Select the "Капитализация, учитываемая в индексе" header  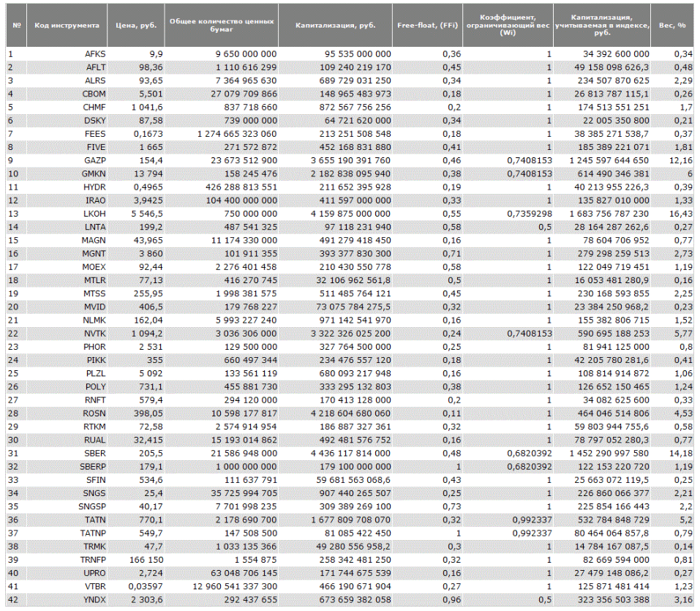coord(602,26)
